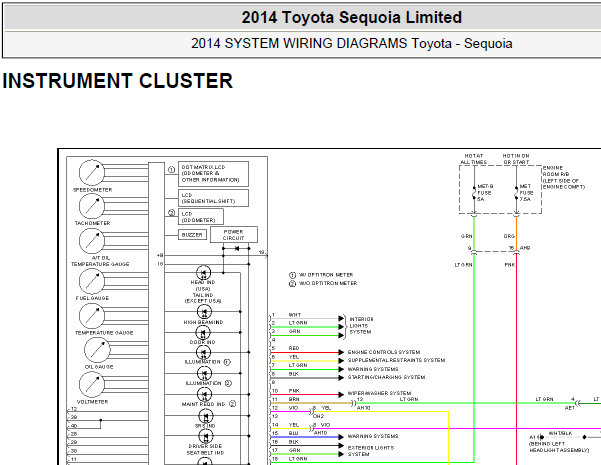
Task: Click the '2014 Toyota Sequoia Limited' title
Action: pyautogui.click(x=351, y=17)
